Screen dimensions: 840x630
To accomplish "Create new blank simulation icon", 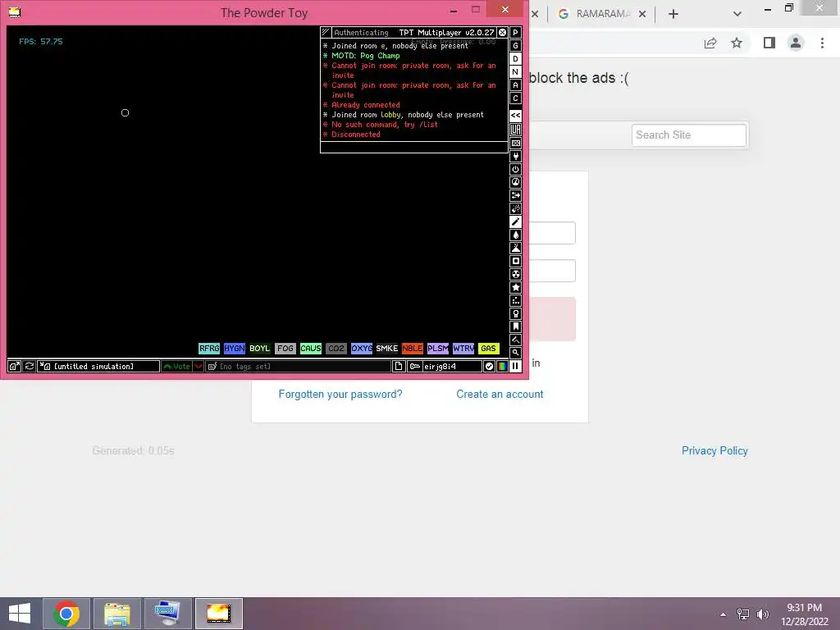I will pos(399,367).
